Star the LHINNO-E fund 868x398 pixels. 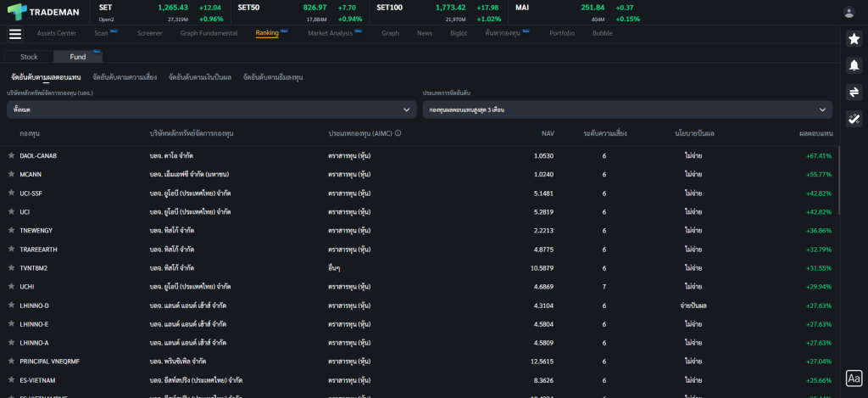[11, 323]
